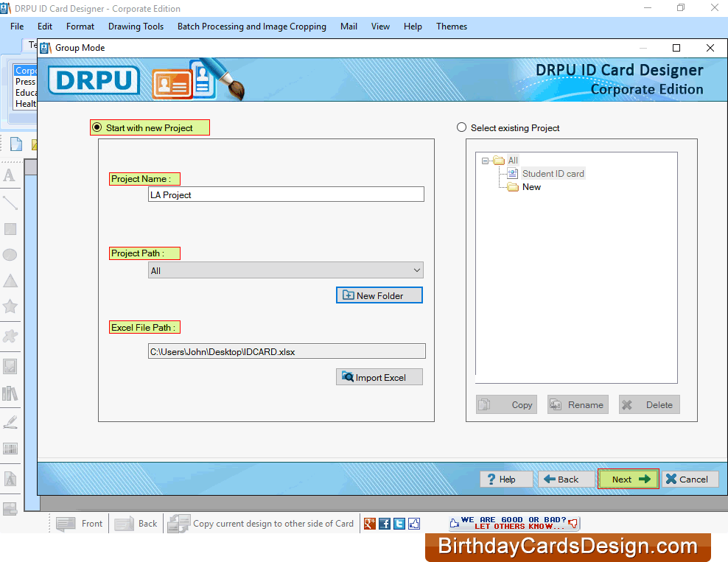This screenshot has width=728, height=562.
Task: Open the Edit menu
Action: coord(45,27)
